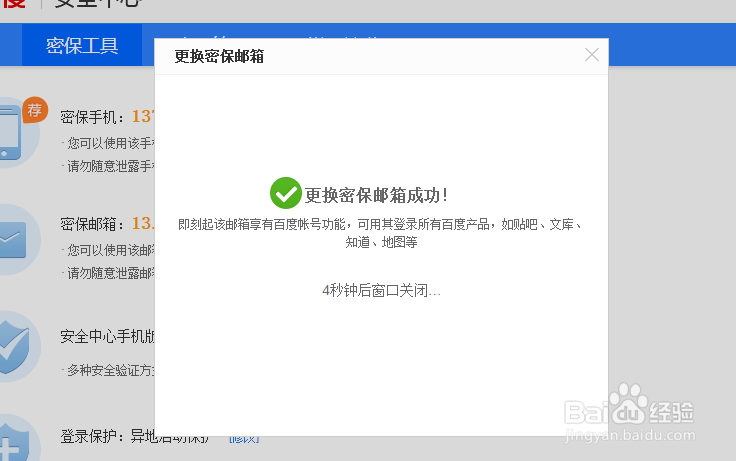Click the 密保手机 phone icon
Image resolution: width=736 pixels, height=461 pixels.
pos(10,132)
